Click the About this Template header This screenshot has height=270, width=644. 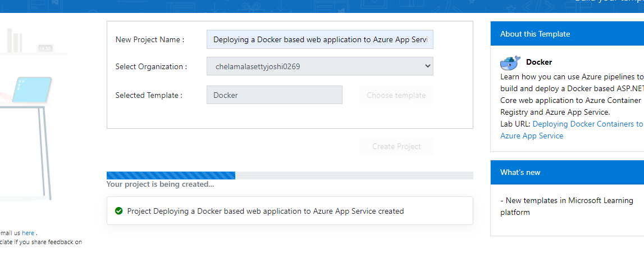click(567, 34)
